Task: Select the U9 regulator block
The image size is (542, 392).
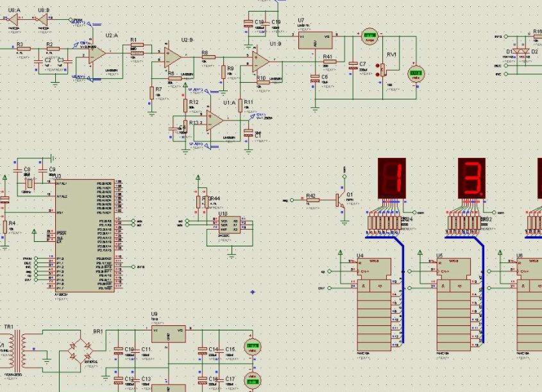Action: pos(169,334)
